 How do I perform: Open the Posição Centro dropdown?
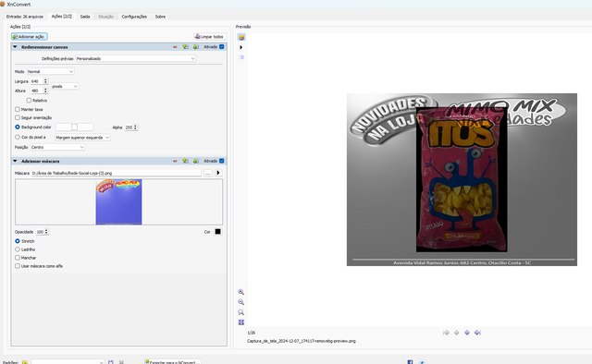coord(57,147)
